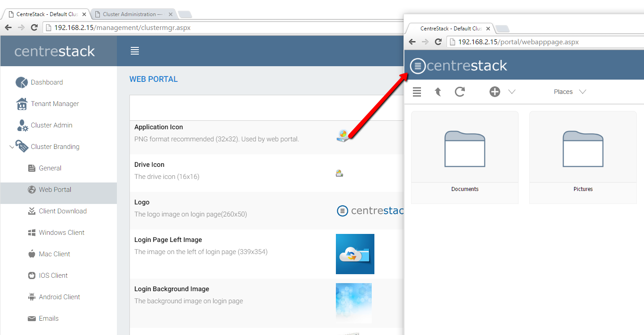Go back in the management browser window

[x=8, y=28]
